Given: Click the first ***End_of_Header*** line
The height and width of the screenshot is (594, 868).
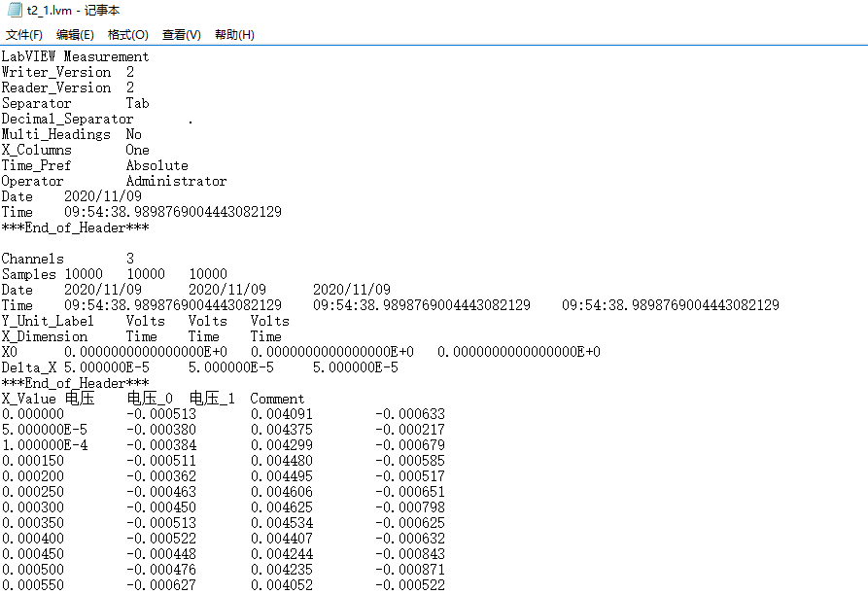Looking at the screenshot, I should (x=75, y=227).
